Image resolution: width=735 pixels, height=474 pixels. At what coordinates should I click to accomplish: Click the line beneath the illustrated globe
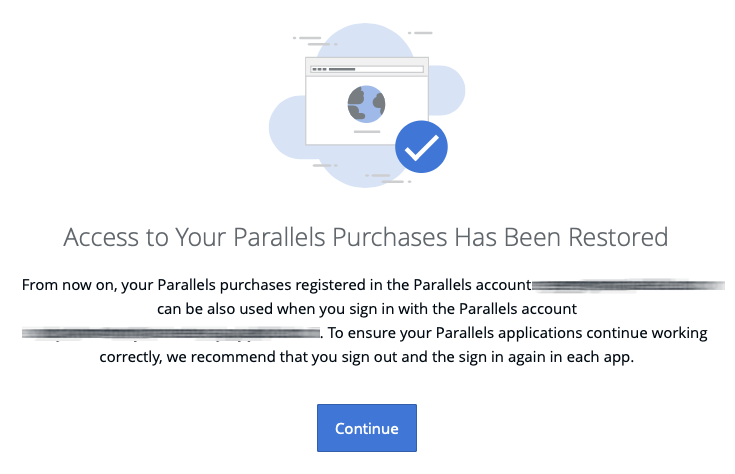click(x=367, y=130)
